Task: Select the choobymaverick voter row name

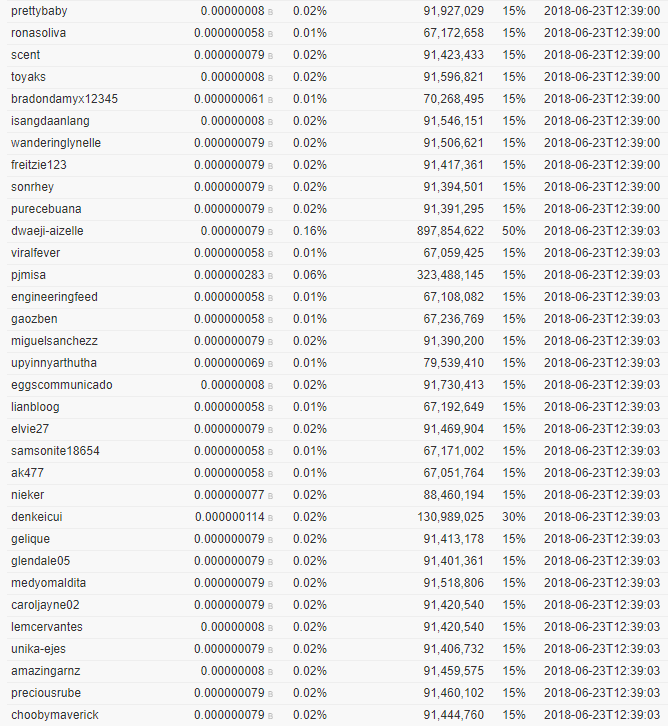Action: click(55, 715)
